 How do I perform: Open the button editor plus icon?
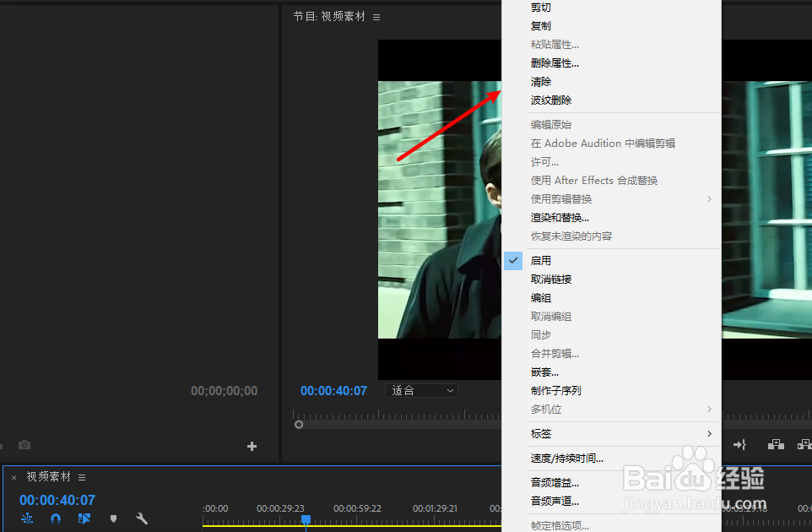coord(252,446)
